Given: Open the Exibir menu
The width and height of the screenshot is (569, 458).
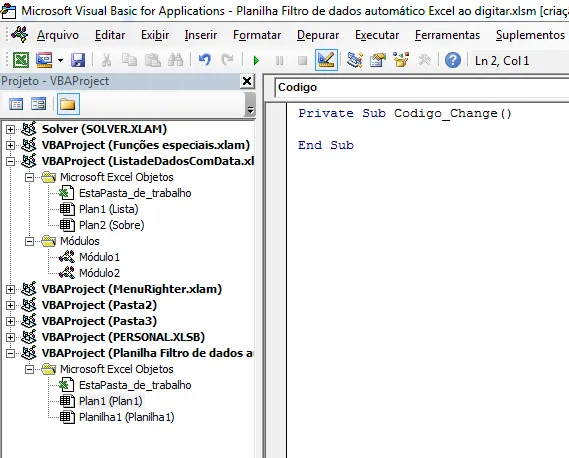Looking at the screenshot, I should pos(155,35).
